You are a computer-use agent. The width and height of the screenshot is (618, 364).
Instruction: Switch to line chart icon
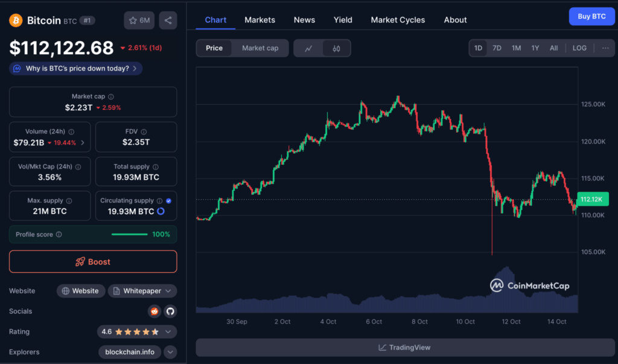click(x=308, y=48)
